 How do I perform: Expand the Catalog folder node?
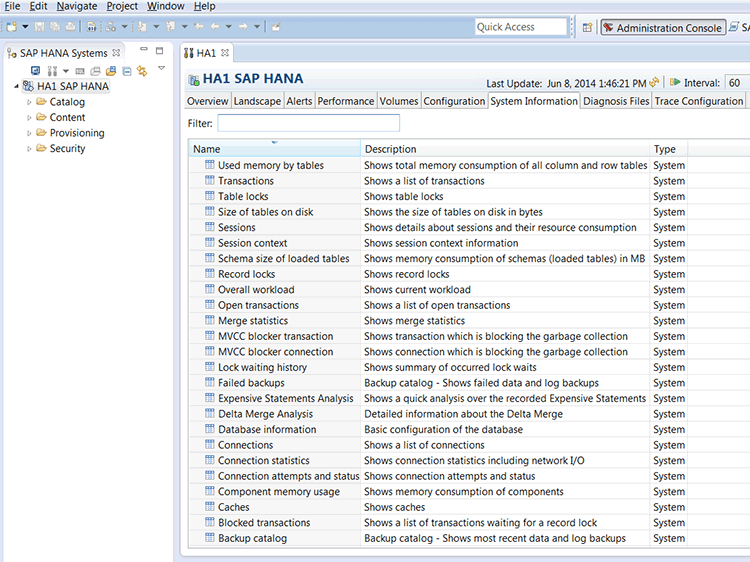pyautogui.click(x=28, y=102)
